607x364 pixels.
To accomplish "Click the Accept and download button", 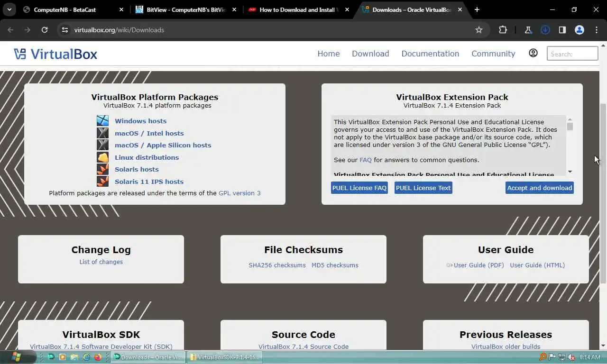I will pos(540,188).
